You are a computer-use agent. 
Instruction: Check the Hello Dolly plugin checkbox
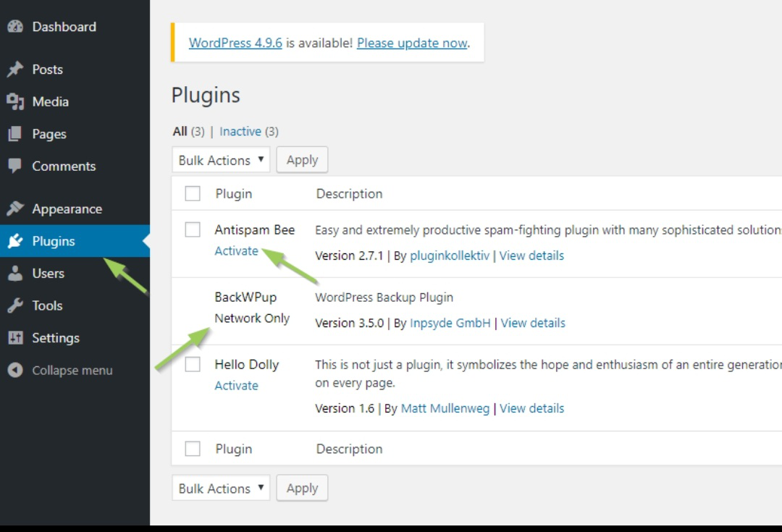click(193, 365)
